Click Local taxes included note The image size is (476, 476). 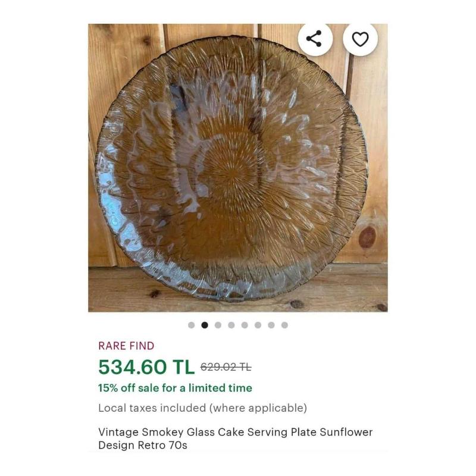[x=202, y=408]
